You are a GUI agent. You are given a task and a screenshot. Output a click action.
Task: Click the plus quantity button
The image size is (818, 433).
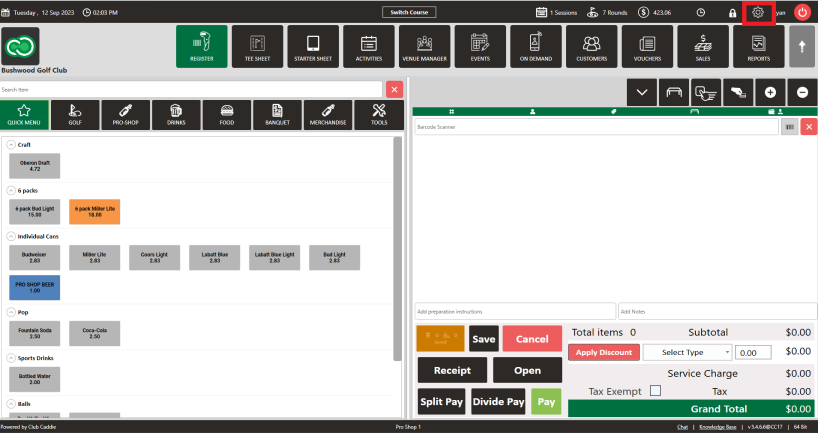(x=770, y=92)
